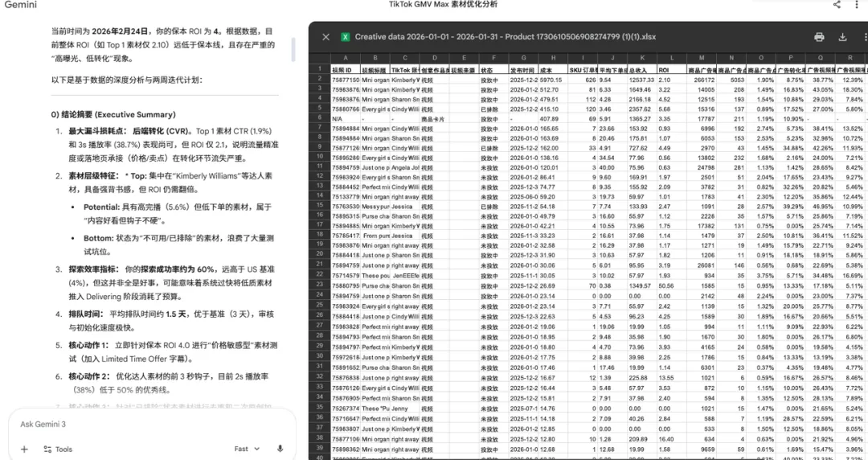Open the plus attachment menu
The height and width of the screenshot is (460, 868).
[x=24, y=449]
